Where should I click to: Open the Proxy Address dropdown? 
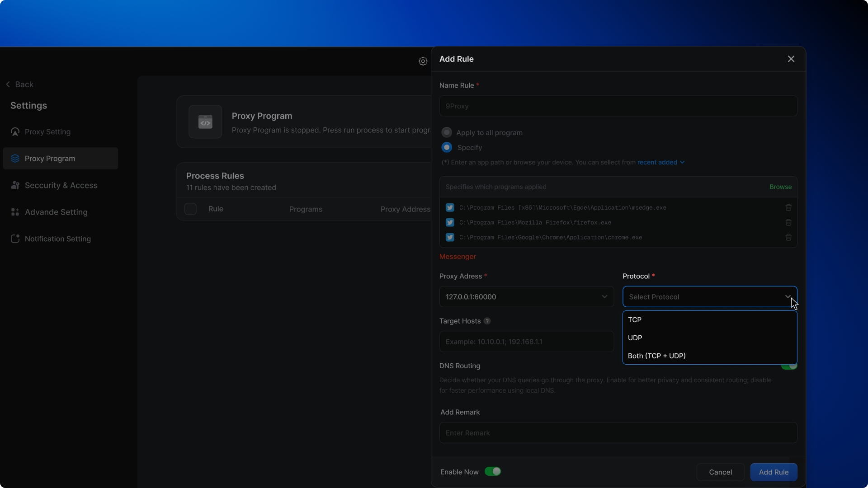coord(526,296)
